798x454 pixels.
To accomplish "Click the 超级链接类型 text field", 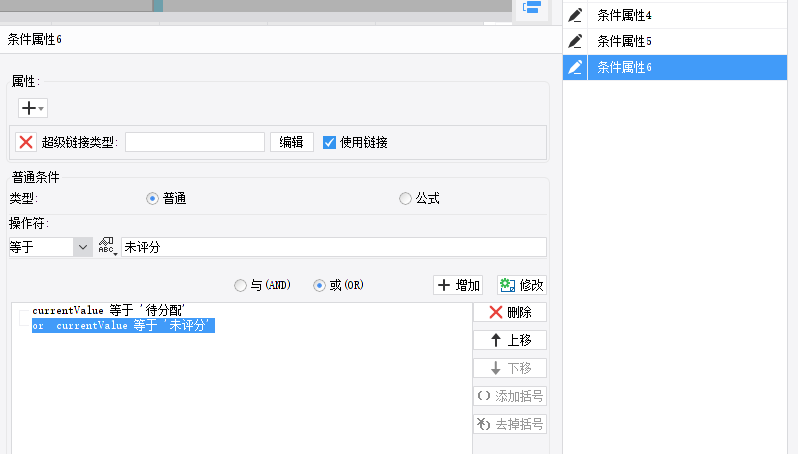I will pyautogui.click(x=195, y=142).
